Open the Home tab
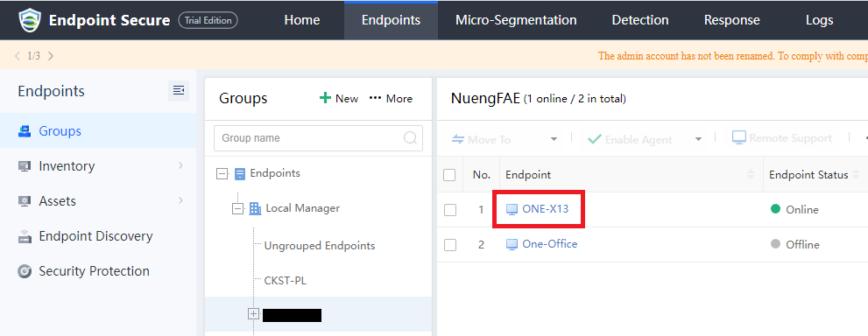This screenshot has height=336, width=868. [301, 20]
